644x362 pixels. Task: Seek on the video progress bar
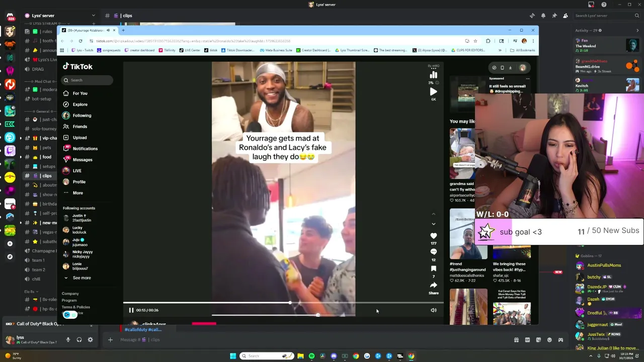(283, 303)
